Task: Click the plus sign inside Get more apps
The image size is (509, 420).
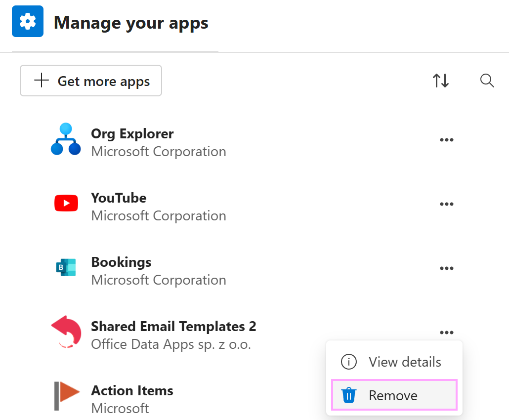Action: point(41,81)
